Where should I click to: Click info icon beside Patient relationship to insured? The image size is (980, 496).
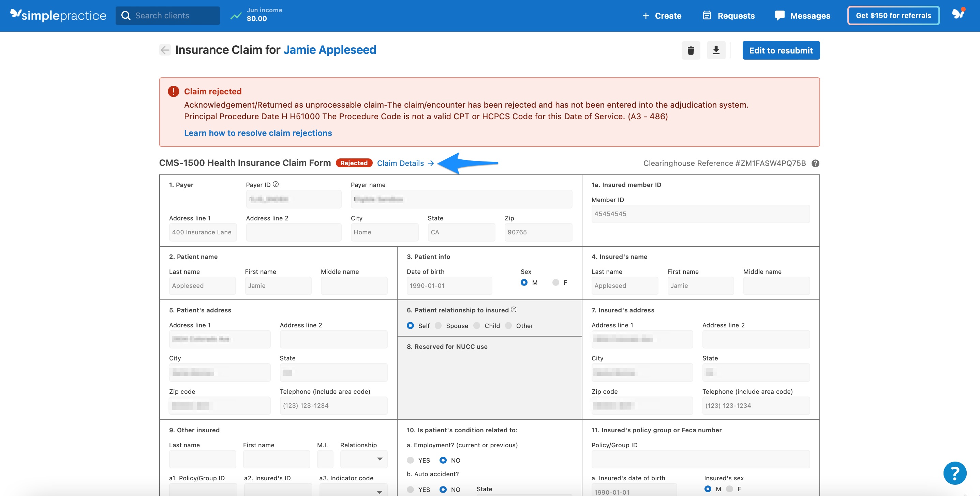click(x=514, y=310)
